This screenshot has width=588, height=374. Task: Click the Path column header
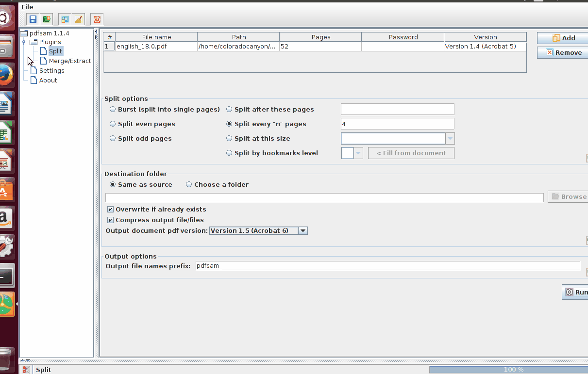coord(238,37)
